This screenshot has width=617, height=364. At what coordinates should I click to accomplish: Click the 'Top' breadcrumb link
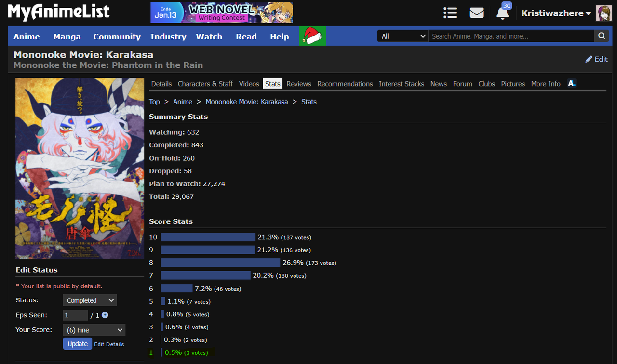[x=154, y=102]
